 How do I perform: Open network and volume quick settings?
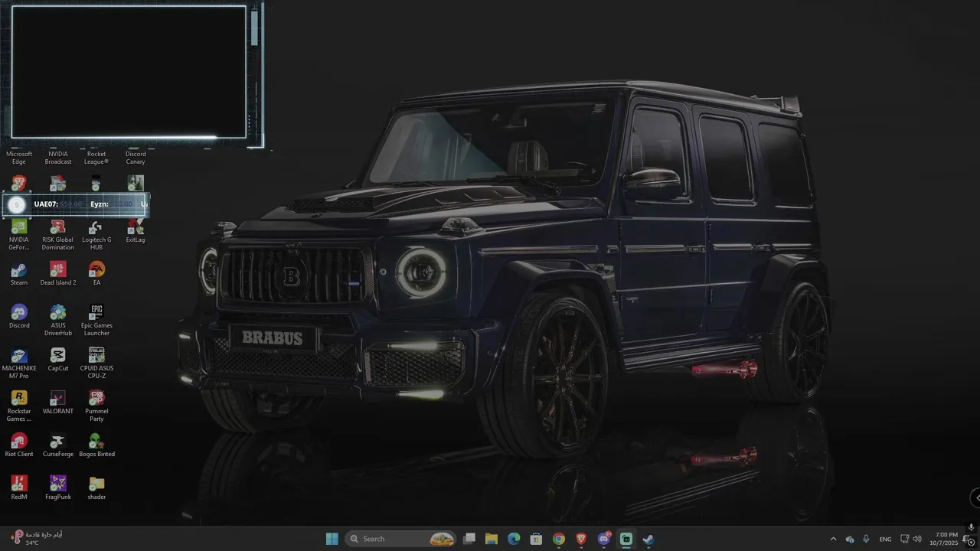click(x=911, y=539)
